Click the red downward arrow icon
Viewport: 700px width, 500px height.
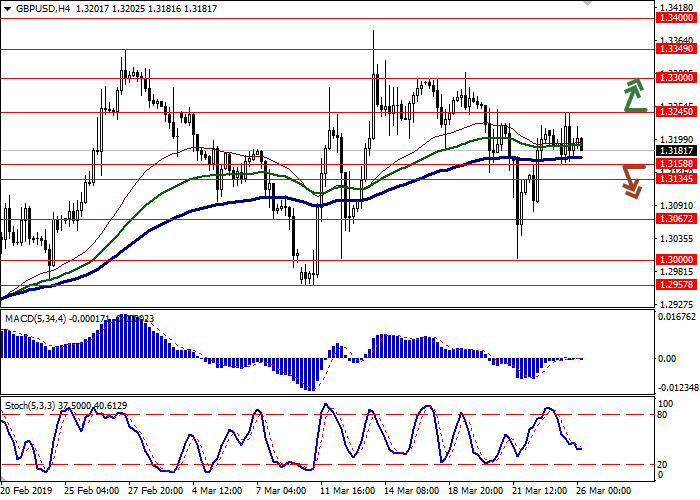632,180
